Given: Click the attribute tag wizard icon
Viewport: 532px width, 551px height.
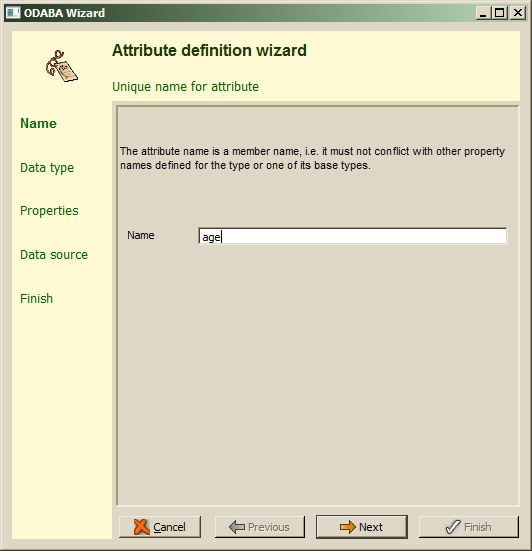Looking at the screenshot, I should (x=61, y=66).
